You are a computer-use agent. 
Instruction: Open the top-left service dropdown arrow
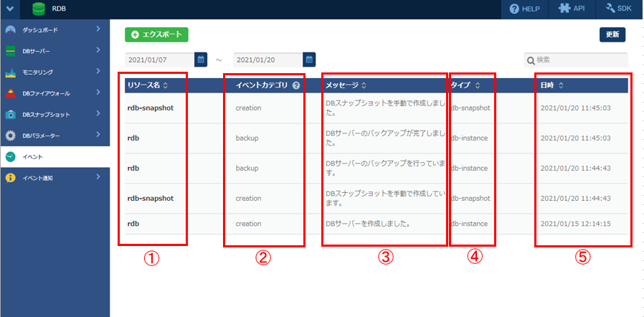pos(10,9)
